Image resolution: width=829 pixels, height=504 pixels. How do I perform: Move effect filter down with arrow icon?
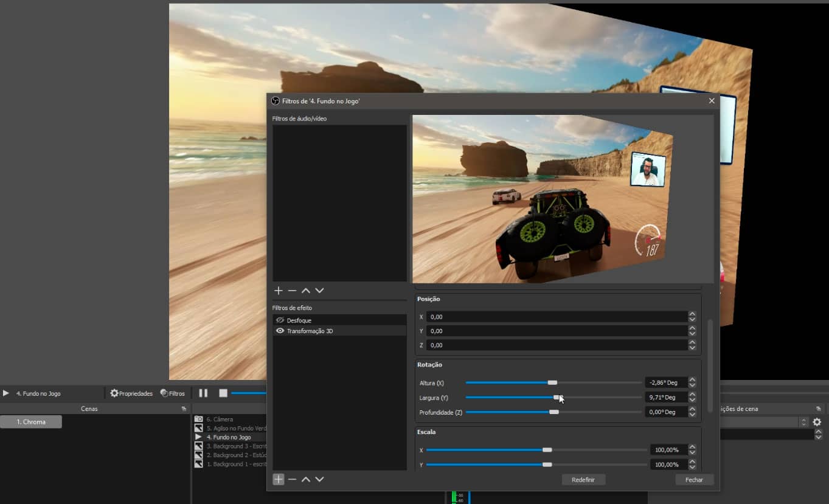tap(319, 479)
